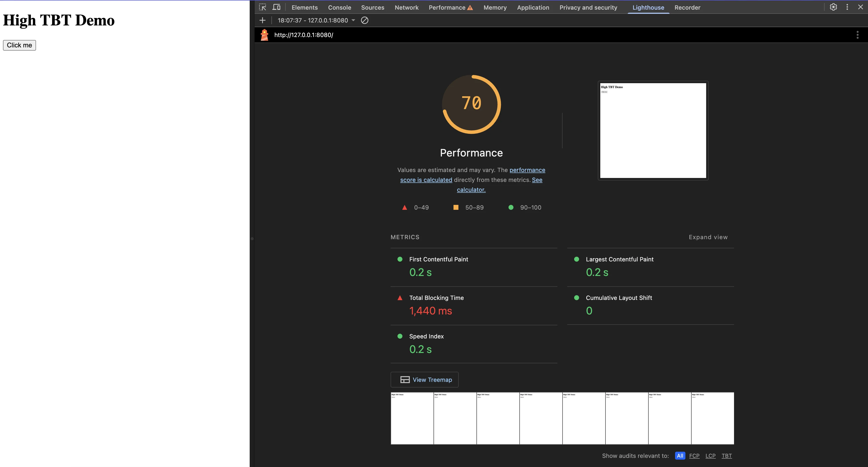Image resolution: width=868 pixels, height=467 pixels.
Task: Open DevTools three-dot customize menu
Action: click(x=847, y=7)
